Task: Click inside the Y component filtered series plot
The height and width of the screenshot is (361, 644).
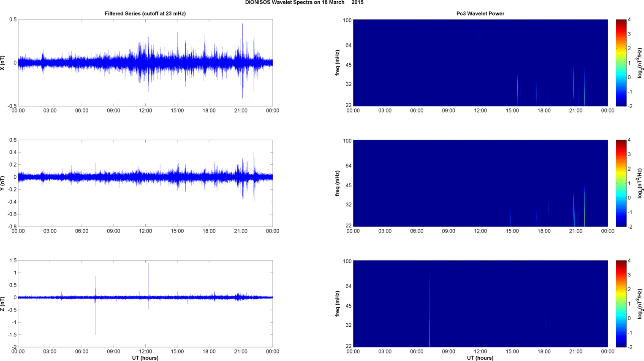Action: [x=145, y=183]
